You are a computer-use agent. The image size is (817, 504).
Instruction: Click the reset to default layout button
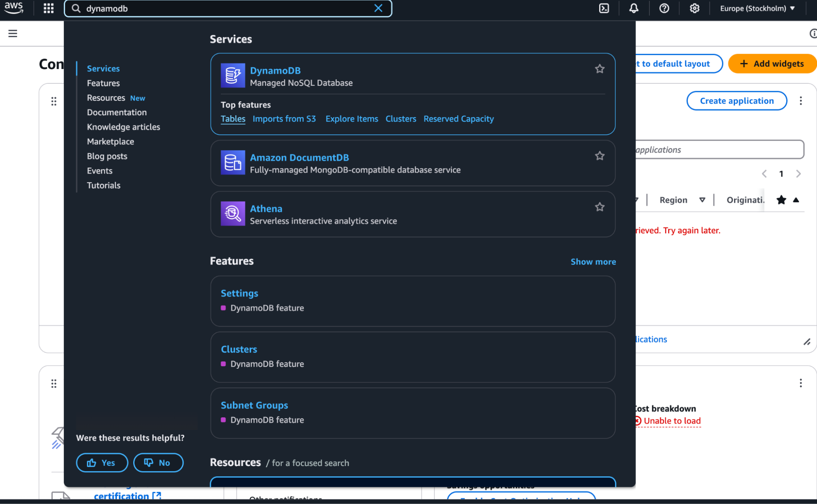tap(678, 64)
